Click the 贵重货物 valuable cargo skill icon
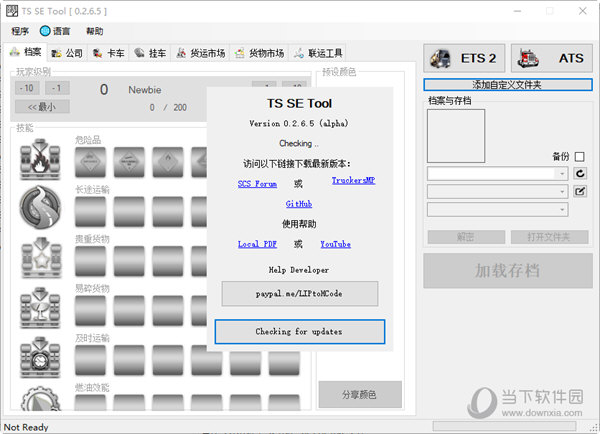The width and height of the screenshot is (600, 434). coord(40,258)
